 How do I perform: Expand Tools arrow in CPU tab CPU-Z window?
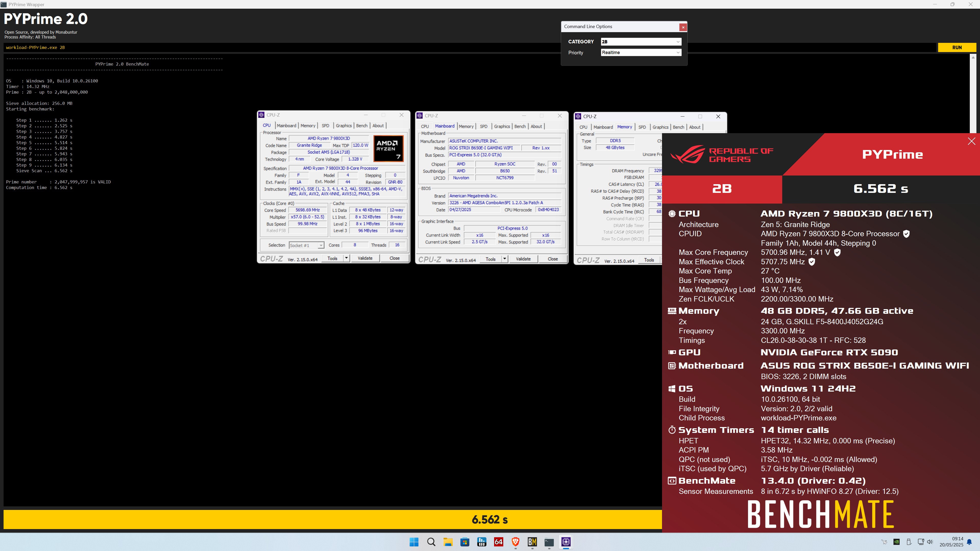click(x=346, y=258)
